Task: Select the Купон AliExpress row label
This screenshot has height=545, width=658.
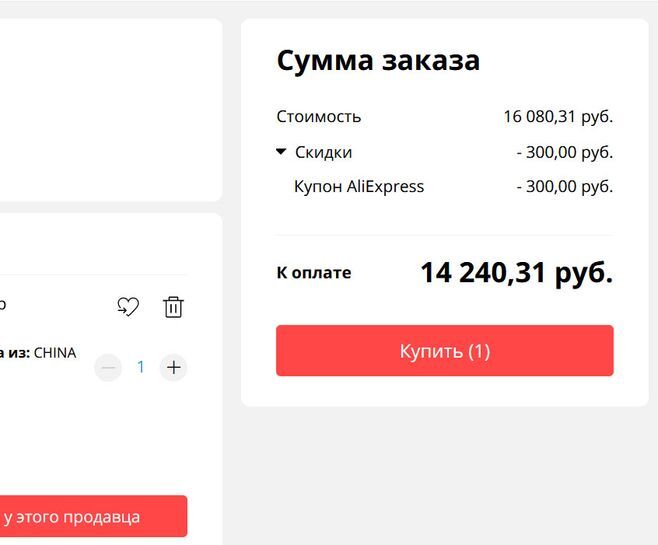Action: click(x=359, y=186)
